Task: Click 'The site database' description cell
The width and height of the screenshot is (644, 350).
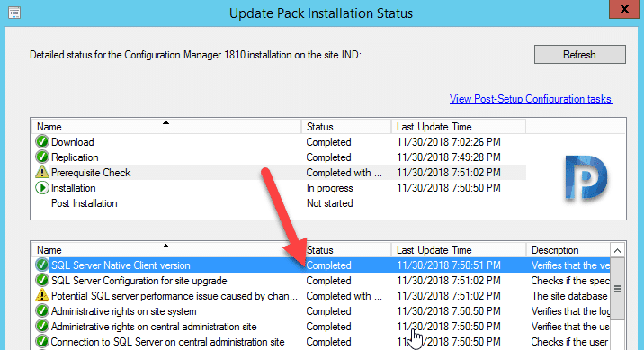Action: pos(569,296)
